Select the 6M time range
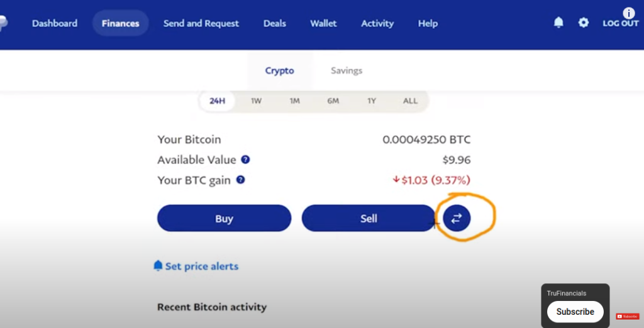The image size is (644, 328). [x=333, y=101]
